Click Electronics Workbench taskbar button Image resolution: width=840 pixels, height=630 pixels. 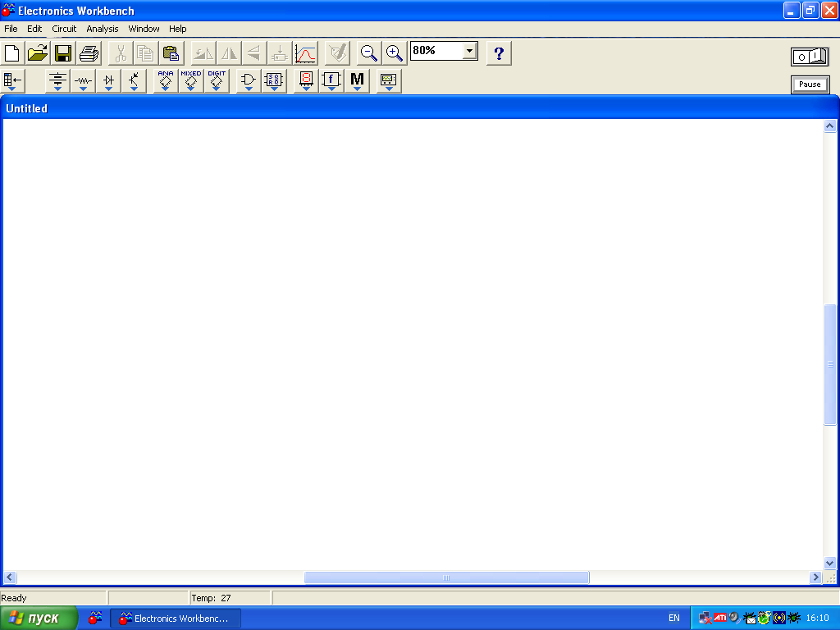point(176,619)
